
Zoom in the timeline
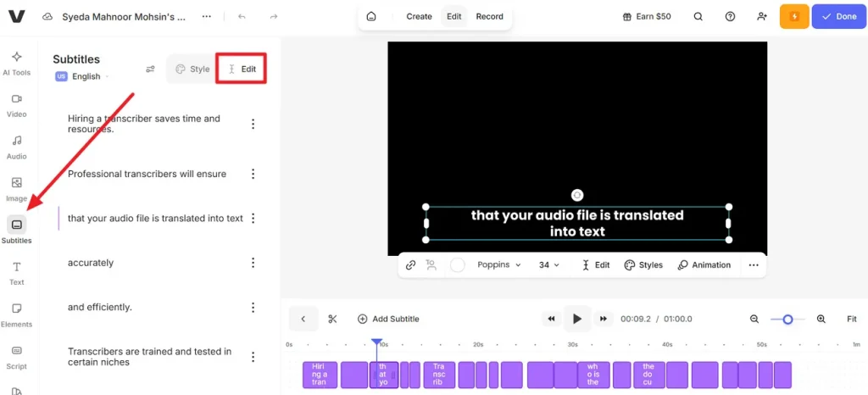[821, 319]
